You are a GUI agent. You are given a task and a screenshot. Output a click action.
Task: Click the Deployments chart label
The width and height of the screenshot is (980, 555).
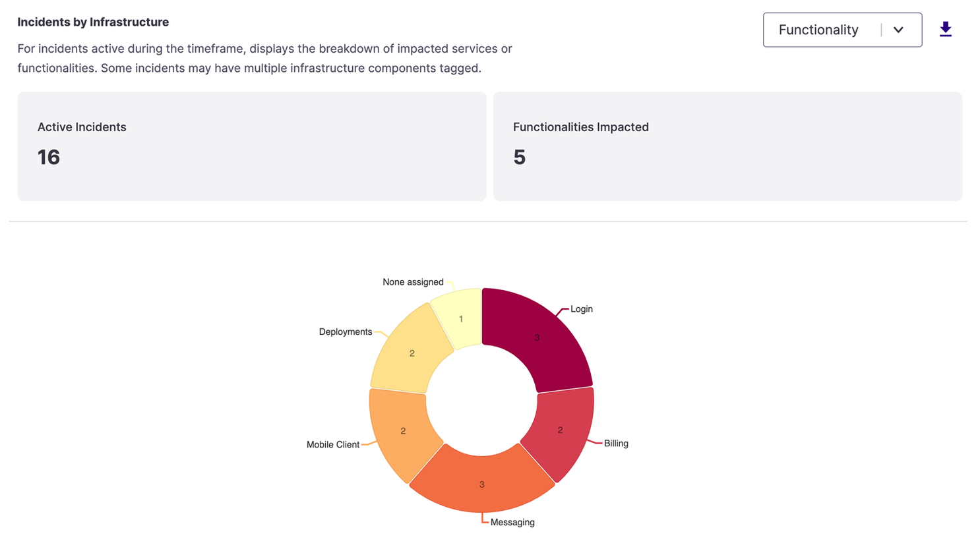[x=346, y=332]
